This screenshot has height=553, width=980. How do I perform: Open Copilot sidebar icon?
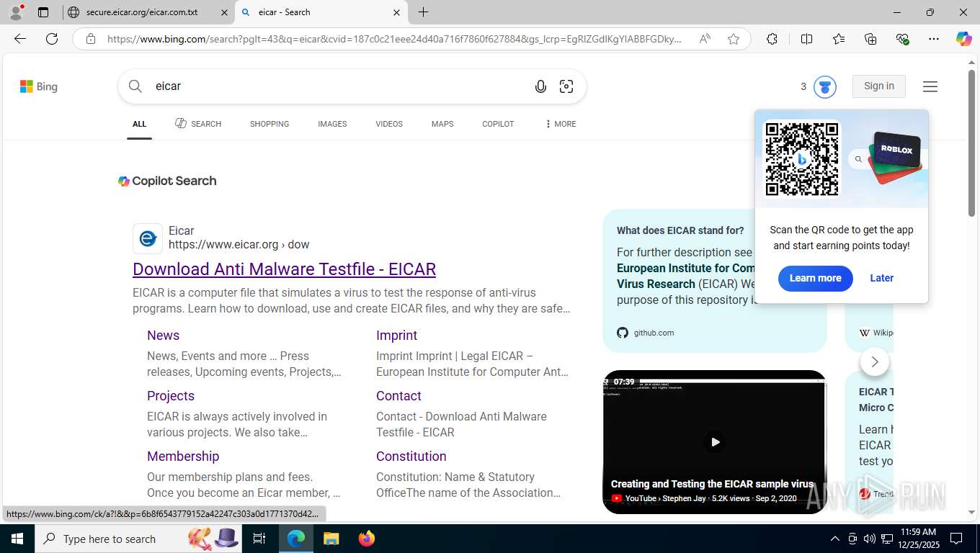[963, 39]
